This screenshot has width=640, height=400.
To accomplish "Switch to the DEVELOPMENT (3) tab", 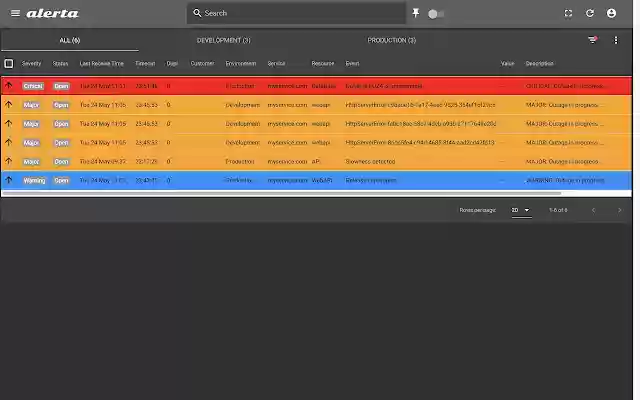I will click(x=224, y=40).
